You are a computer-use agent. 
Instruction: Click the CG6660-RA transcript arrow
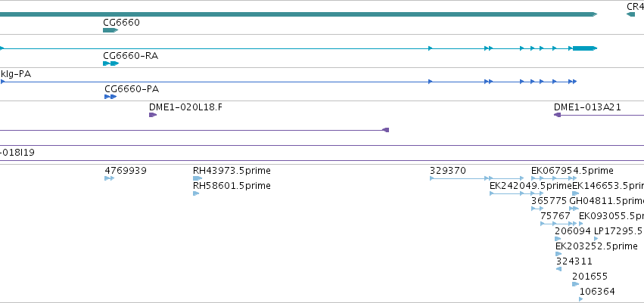[x=111, y=63]
